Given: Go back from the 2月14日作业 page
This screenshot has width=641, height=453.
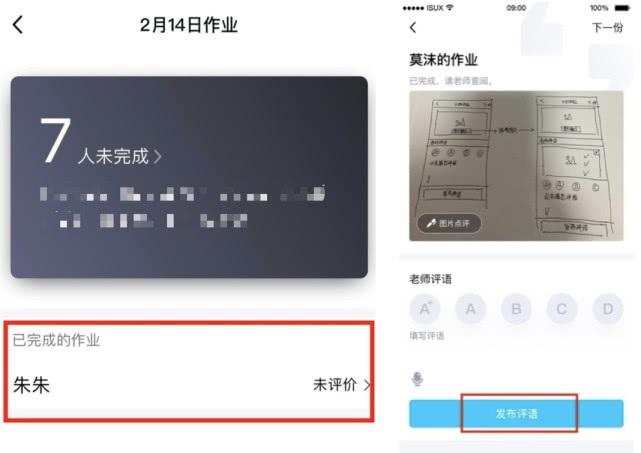Looking at the screenshot, I should 18,25.
